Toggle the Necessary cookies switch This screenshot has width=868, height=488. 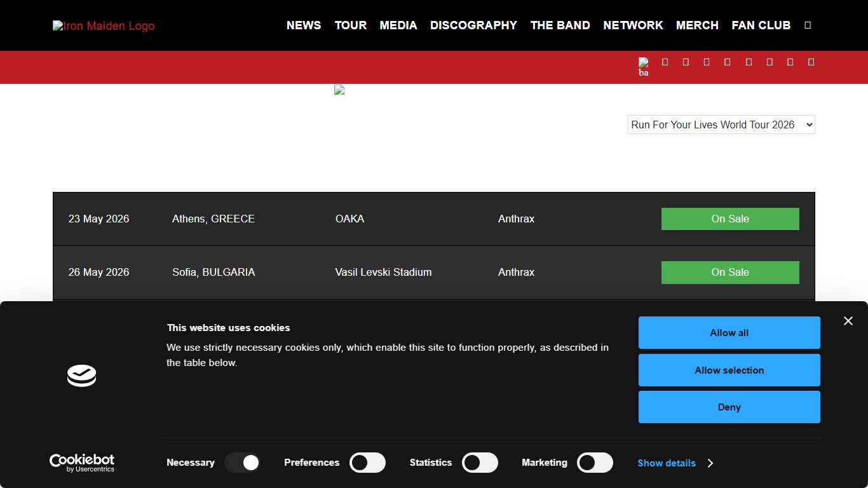tap(242, 463)
